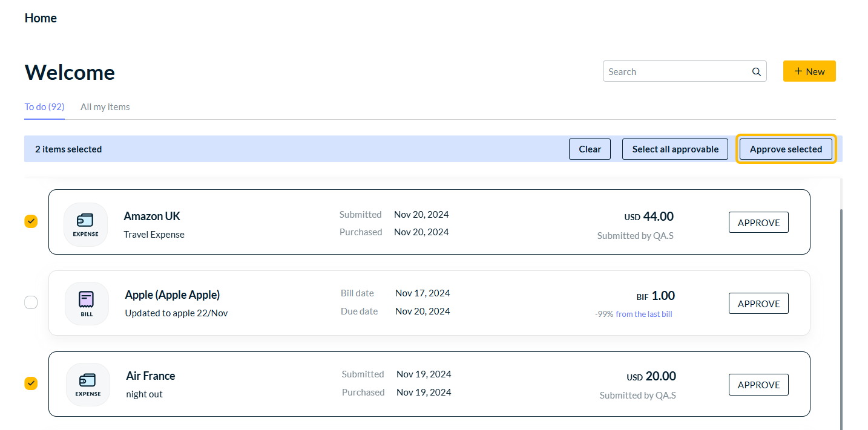Create a new item with New button
Viewport: 868px width, 430px height.
coord(809,71)
